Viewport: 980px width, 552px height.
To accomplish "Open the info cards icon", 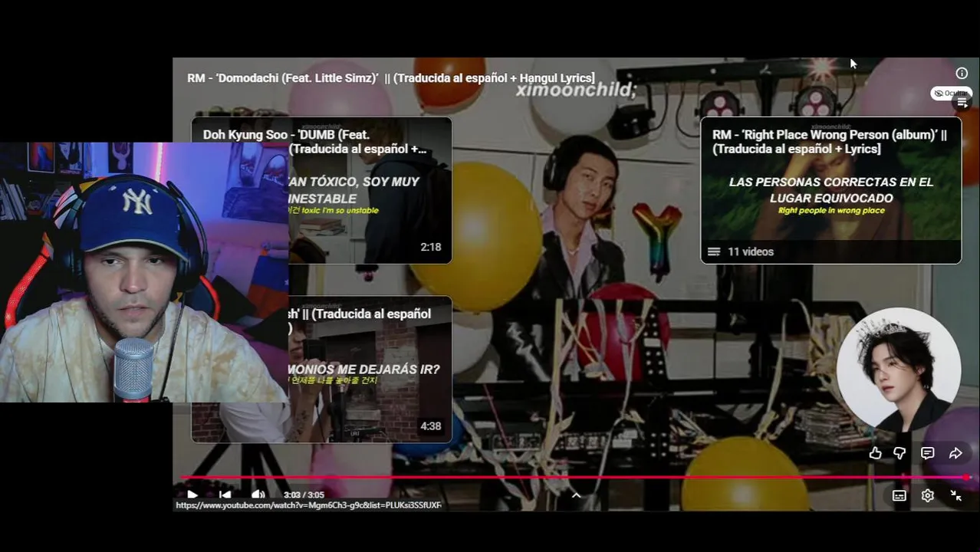I will 962,73.
